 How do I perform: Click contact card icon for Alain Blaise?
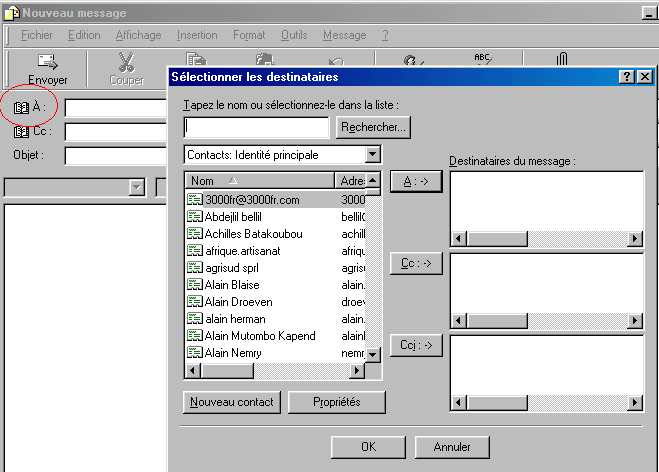[195, 285]
